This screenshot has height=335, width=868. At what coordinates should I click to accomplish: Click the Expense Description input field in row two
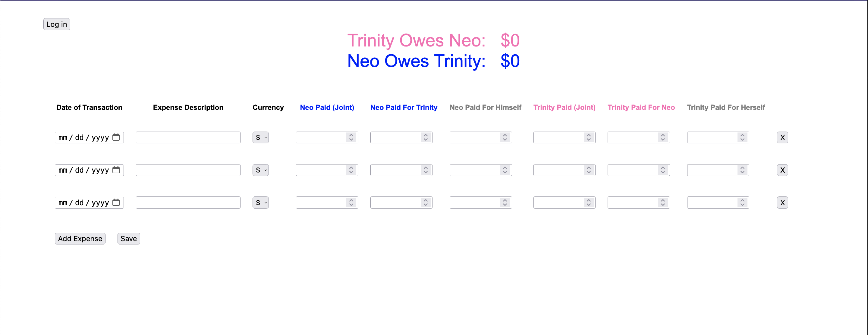coord(187,170)
